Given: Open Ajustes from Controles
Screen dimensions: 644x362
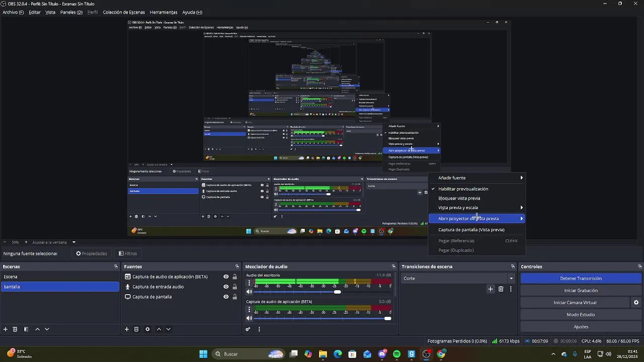Looking at the screenshot, I should [581, 327].
